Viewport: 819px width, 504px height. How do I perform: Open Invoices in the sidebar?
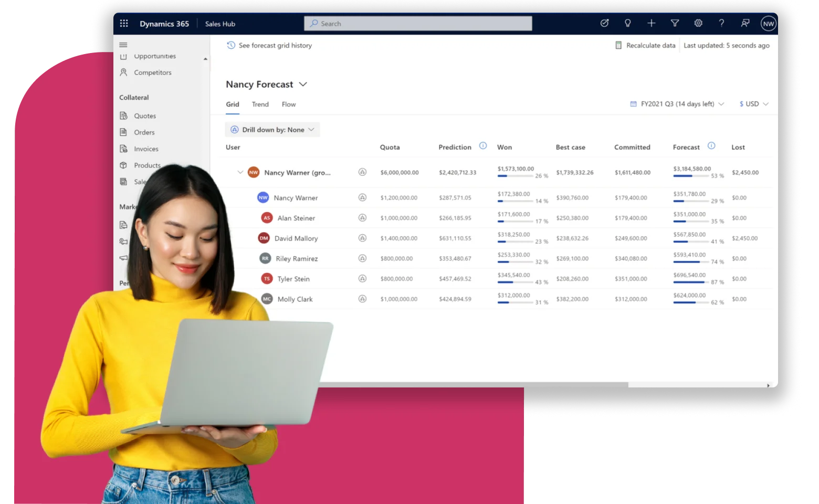146,149
